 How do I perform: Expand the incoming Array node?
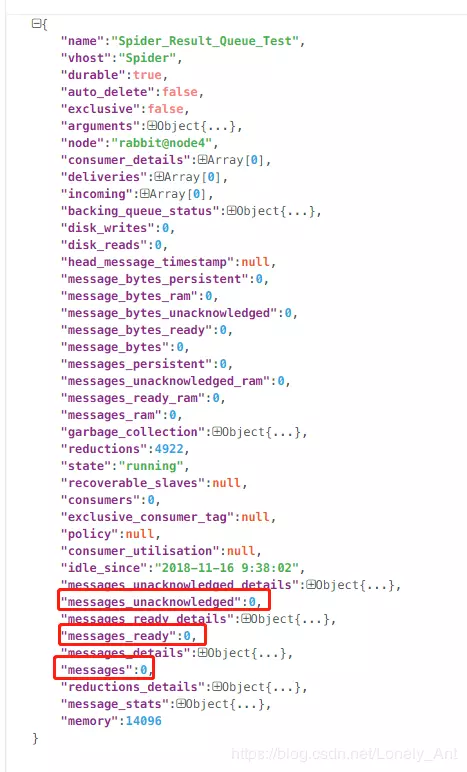pyautogui.click(x=144, y=194)
